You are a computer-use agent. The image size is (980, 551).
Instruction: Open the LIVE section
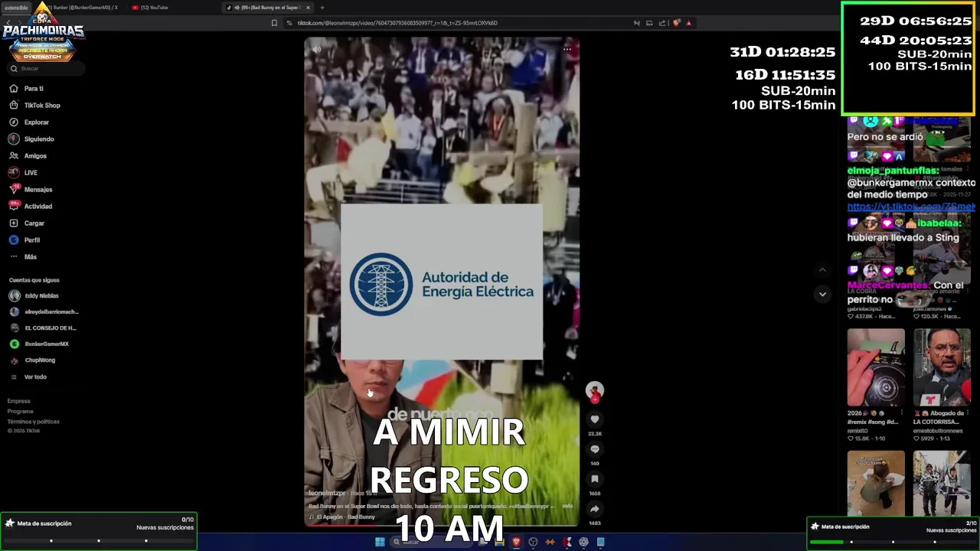click(31, 173)
